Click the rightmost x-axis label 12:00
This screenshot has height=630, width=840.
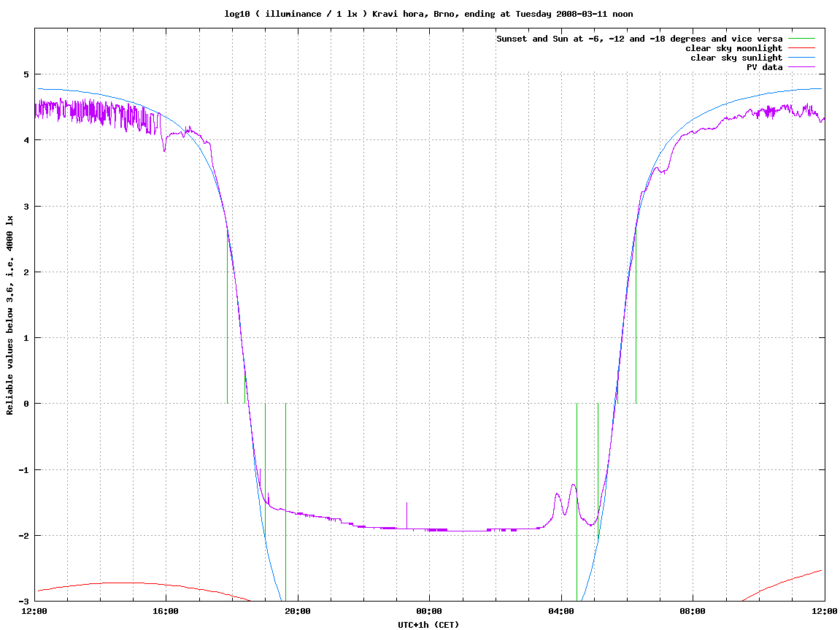[x=825, y=611]
